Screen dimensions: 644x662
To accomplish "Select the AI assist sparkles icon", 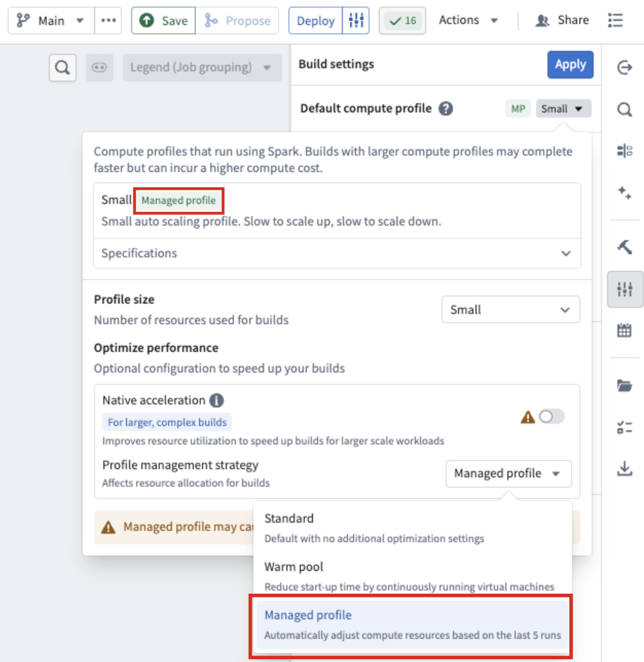I will coord(625,194).
